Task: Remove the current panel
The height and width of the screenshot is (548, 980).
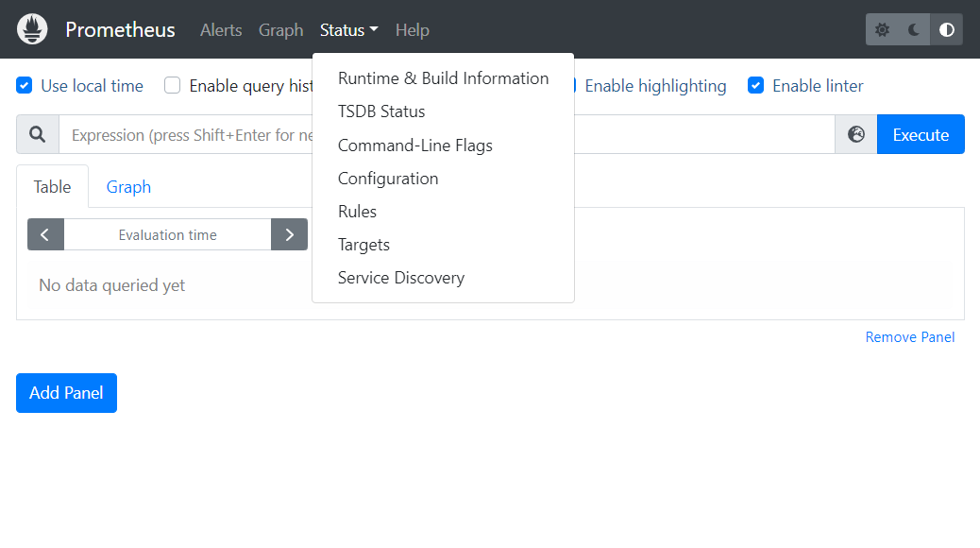Action: click(909, 337)
